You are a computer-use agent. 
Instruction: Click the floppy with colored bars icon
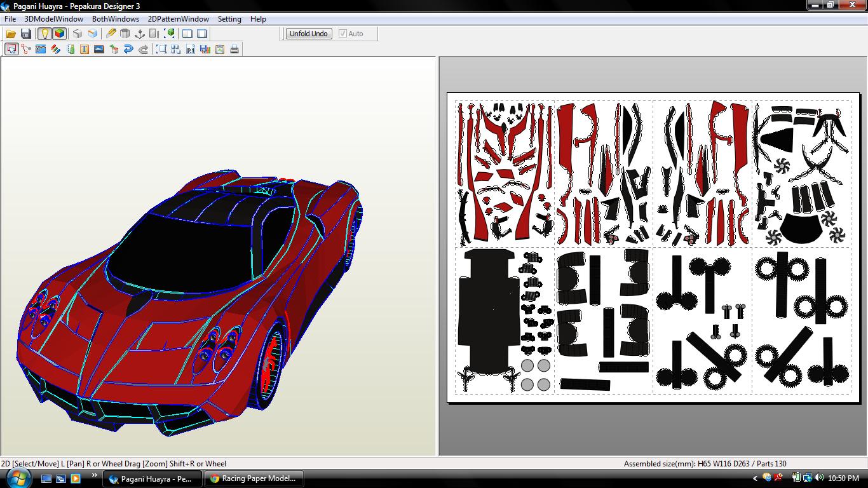[205, 49]
